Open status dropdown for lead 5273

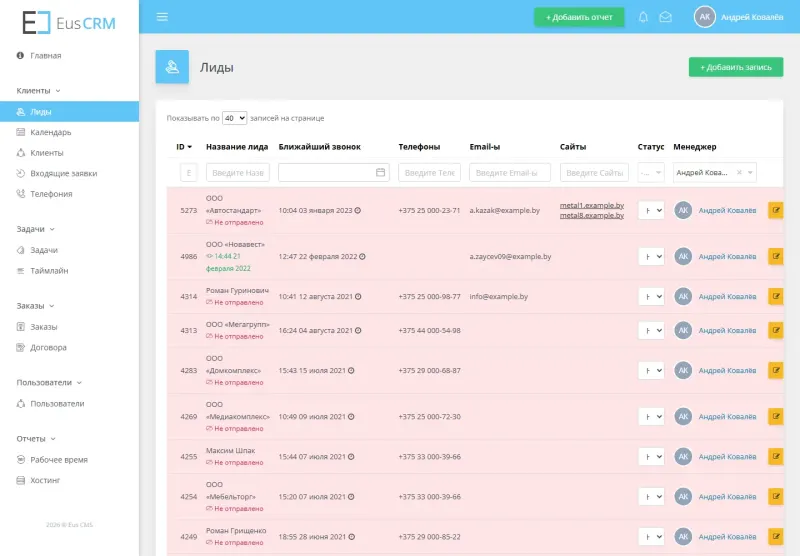point(651,210)
